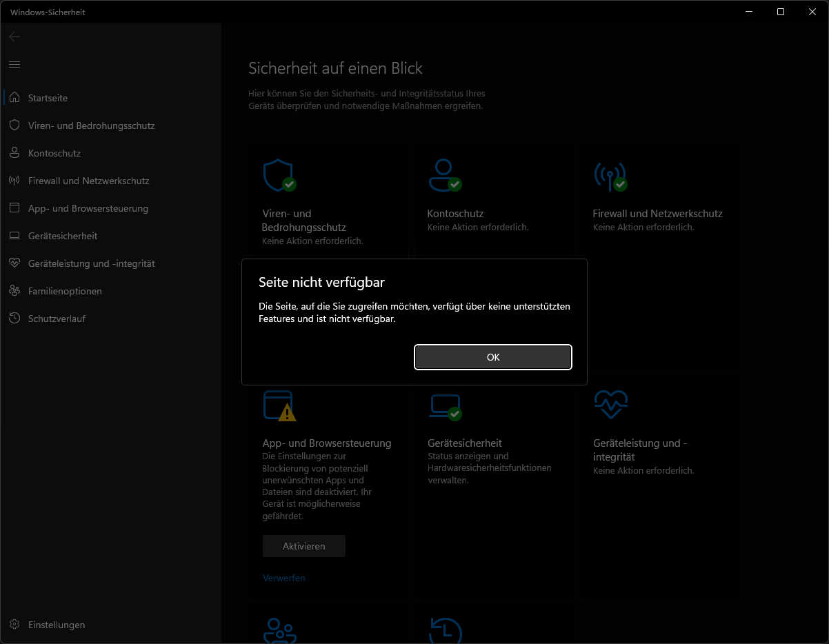Open the large Firewall antenna tile icon
The height and width of the screenshot is (644, 829).
610,175
